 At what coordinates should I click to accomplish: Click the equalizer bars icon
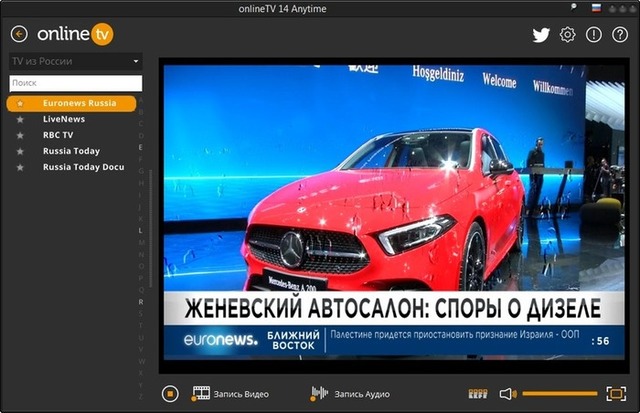pos(478,394)
